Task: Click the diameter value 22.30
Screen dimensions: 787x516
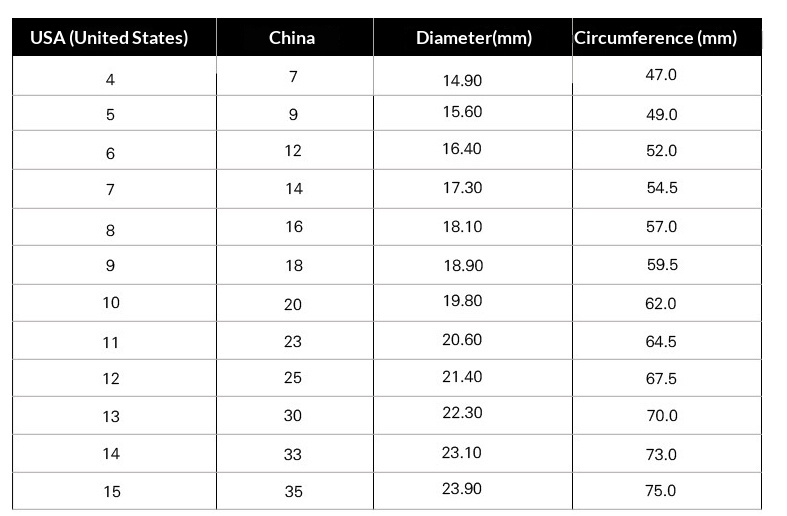Action: [x=462, y=415]
